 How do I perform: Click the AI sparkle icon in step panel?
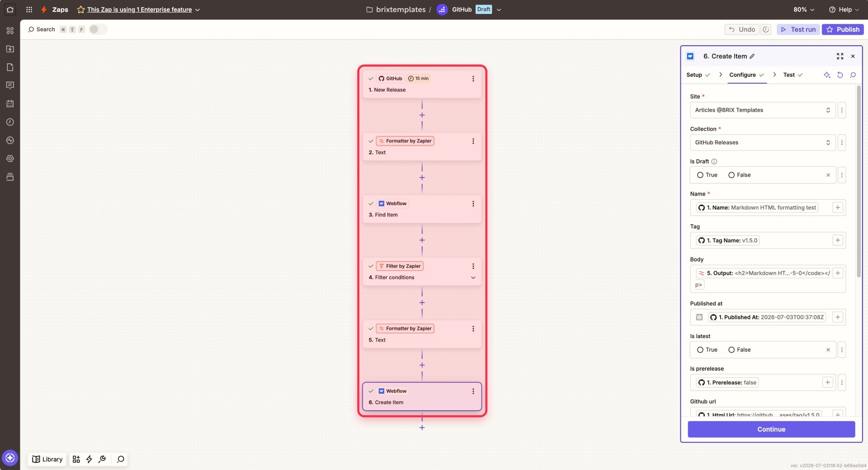827,75
